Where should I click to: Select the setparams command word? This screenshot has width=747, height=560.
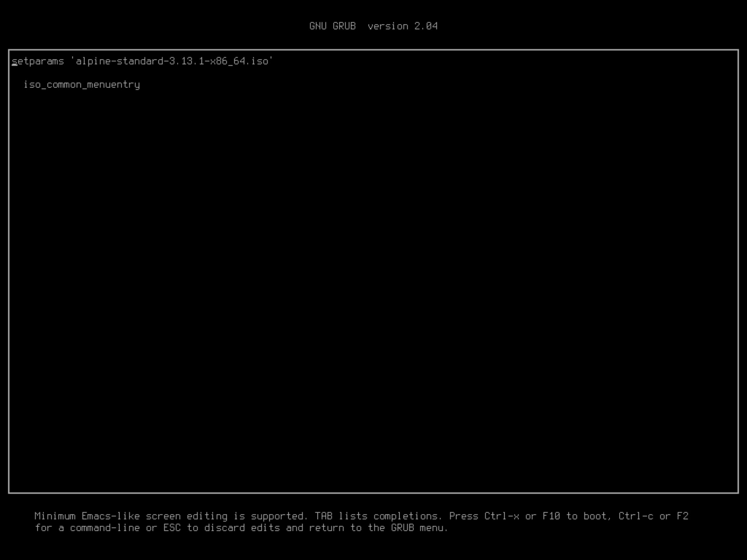[38, 61]
